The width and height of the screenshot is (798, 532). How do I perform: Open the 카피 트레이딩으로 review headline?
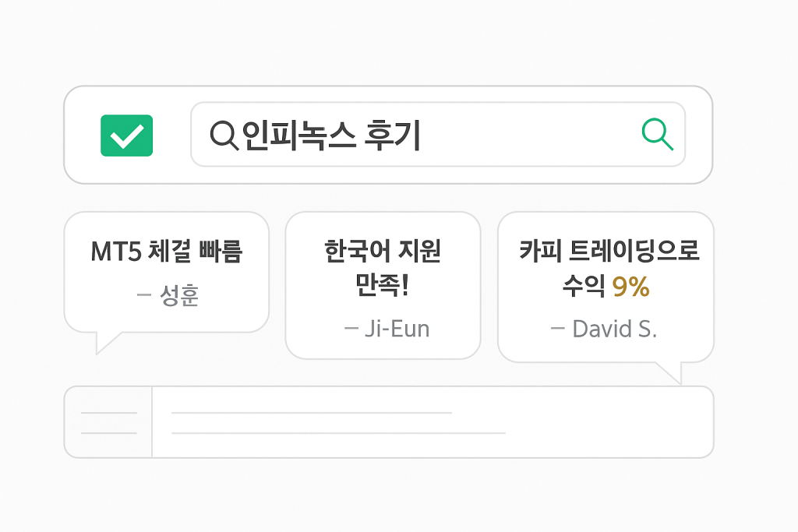point(609,251)
